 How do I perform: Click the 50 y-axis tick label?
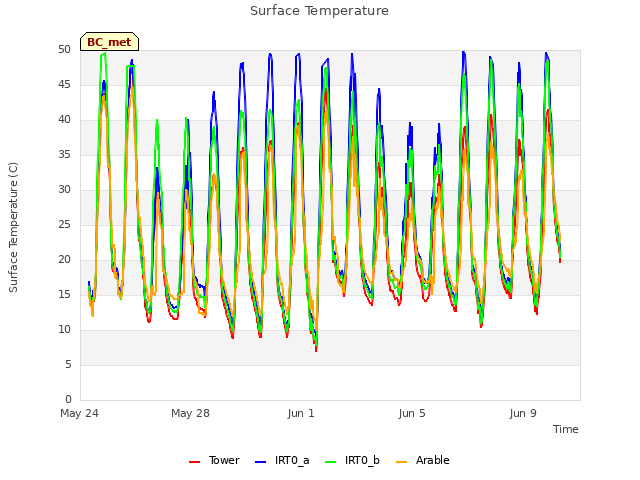point(64,50)
